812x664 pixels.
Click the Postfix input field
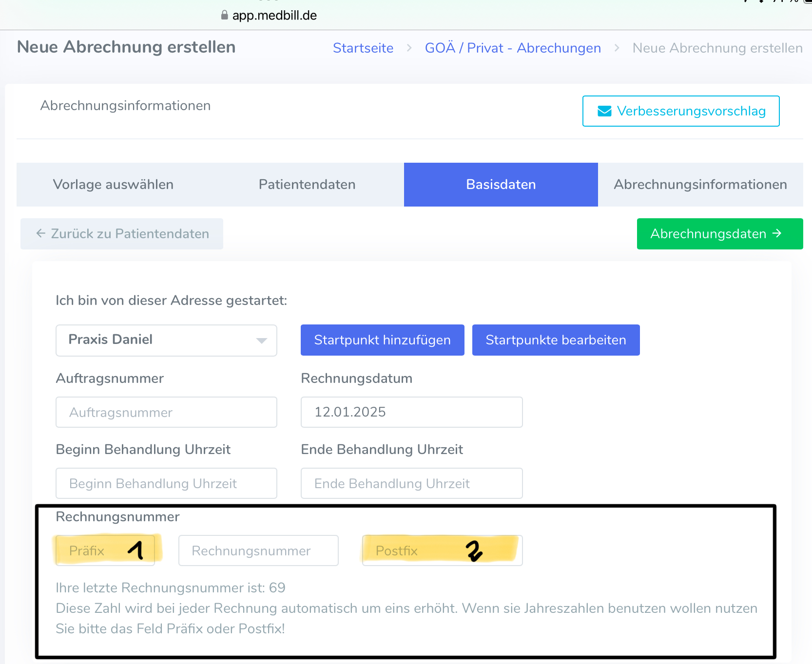click(442, 550)
